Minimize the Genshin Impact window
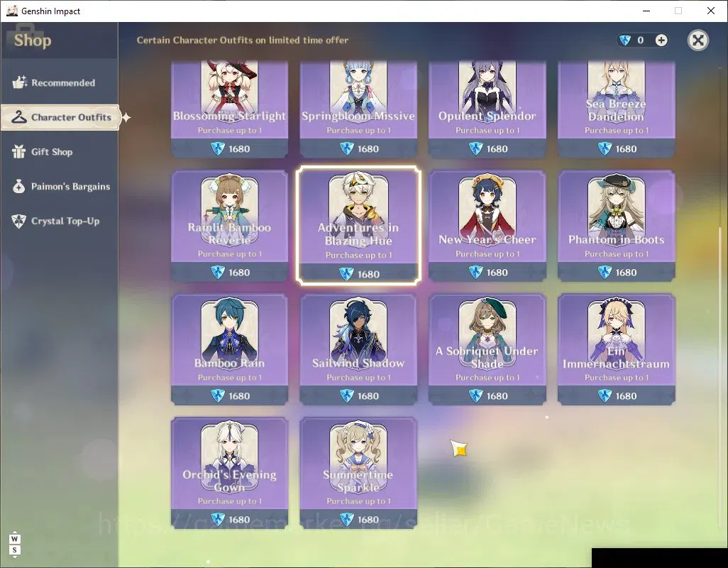728x568 pixels. click(x=646, y=11)
